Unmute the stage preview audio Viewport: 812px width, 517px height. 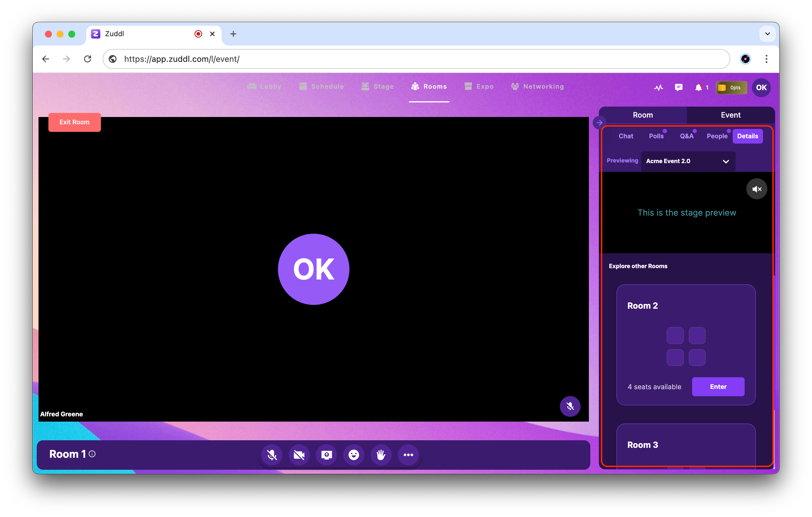pyautogui.click(x=757, y=189)
